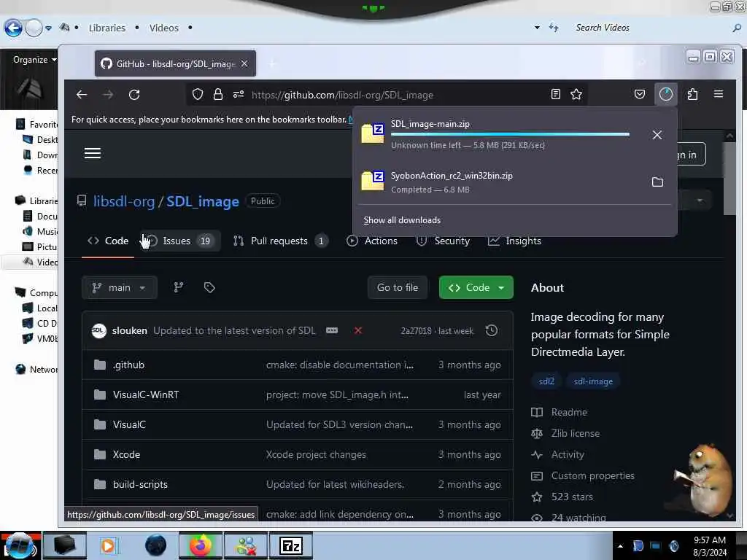Open Explorer's recent pages dropdown arrow

click(48, 28)
